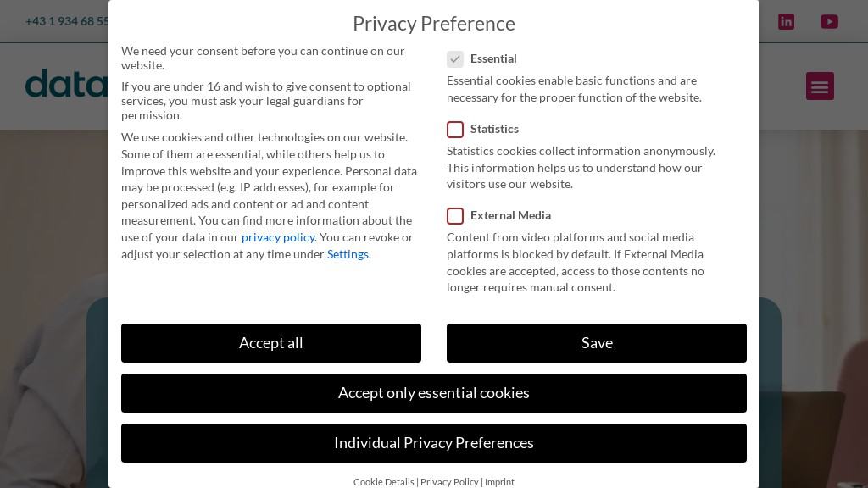Screen dimensions: 868x488
Task: Choose Accept only essential cookies
Action: [x=434, y=393]
